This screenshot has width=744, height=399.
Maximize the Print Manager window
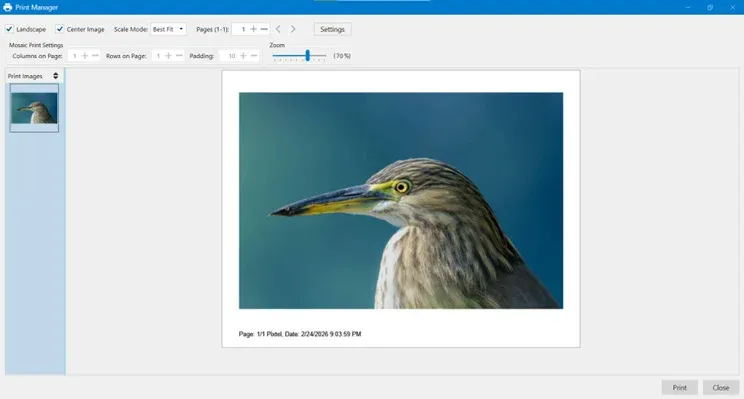tap(710, 7)
